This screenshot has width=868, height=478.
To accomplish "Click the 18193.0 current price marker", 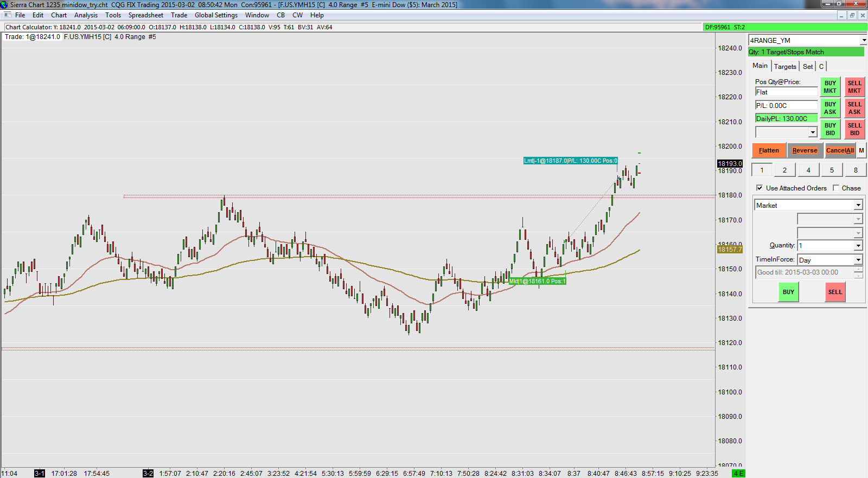I will 730,163.
